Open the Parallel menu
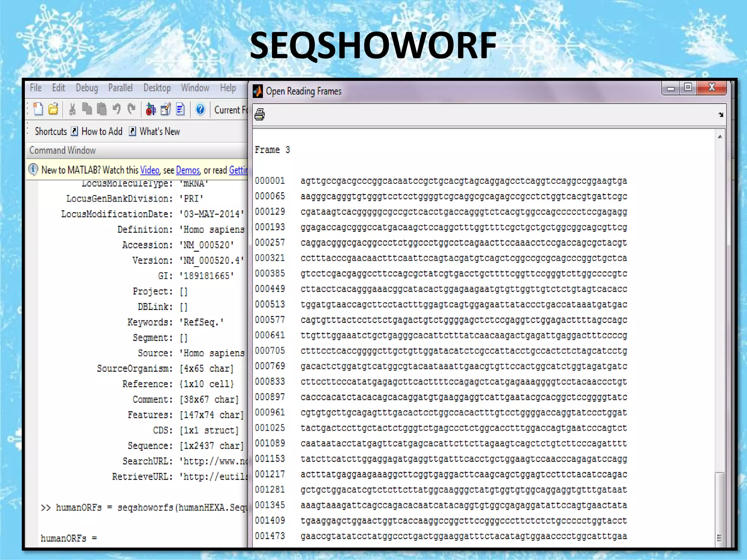Viewport: 747px width, 560px height. [120, 88]
